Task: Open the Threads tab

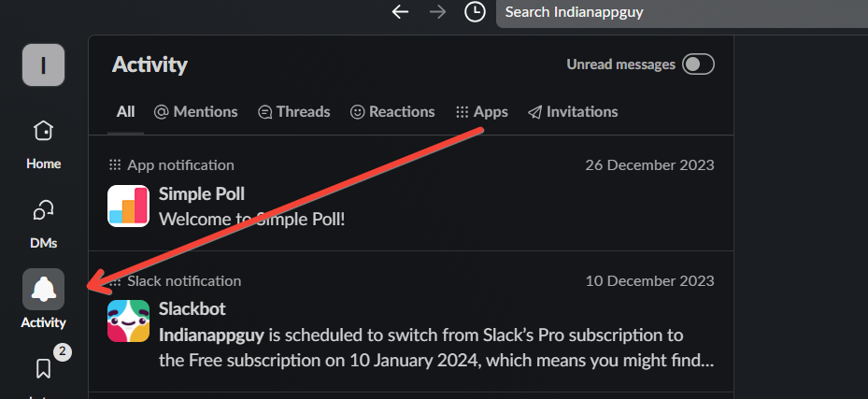Action: pyautogui.click(x=293, y=111)
